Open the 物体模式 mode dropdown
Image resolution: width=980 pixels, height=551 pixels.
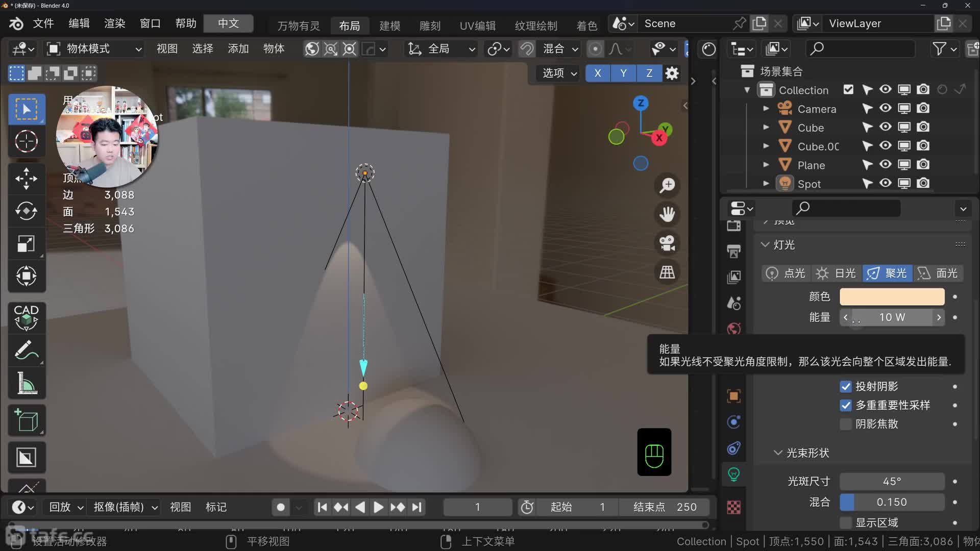(94, 49)
